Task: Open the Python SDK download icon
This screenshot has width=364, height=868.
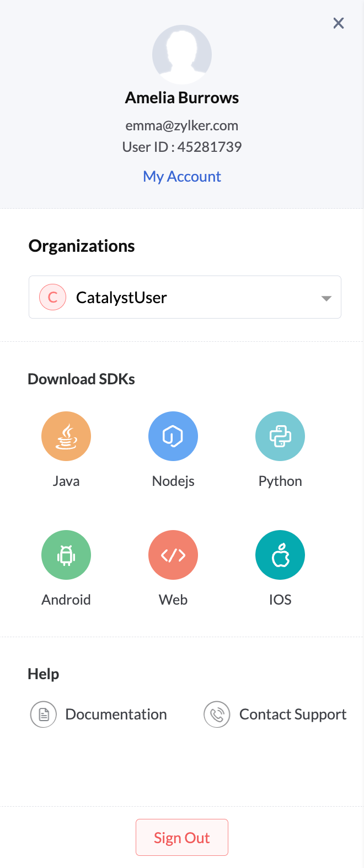Action: point(280,436)
